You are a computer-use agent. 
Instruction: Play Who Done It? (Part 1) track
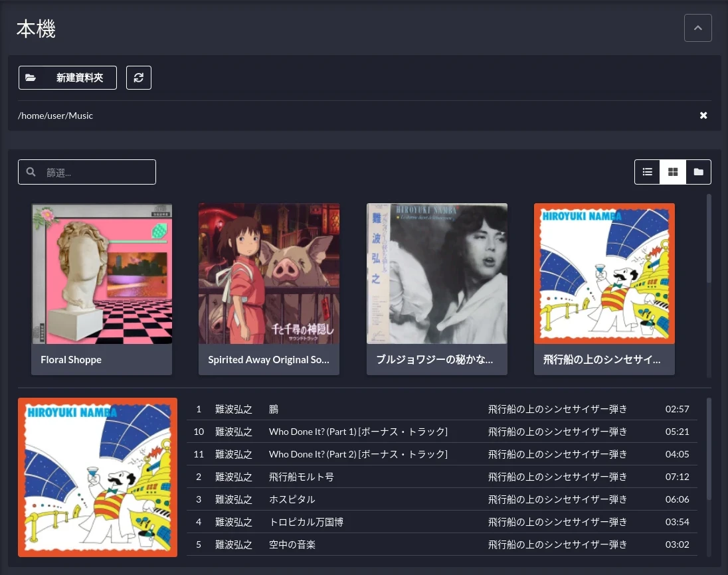[x=358, y=432]
